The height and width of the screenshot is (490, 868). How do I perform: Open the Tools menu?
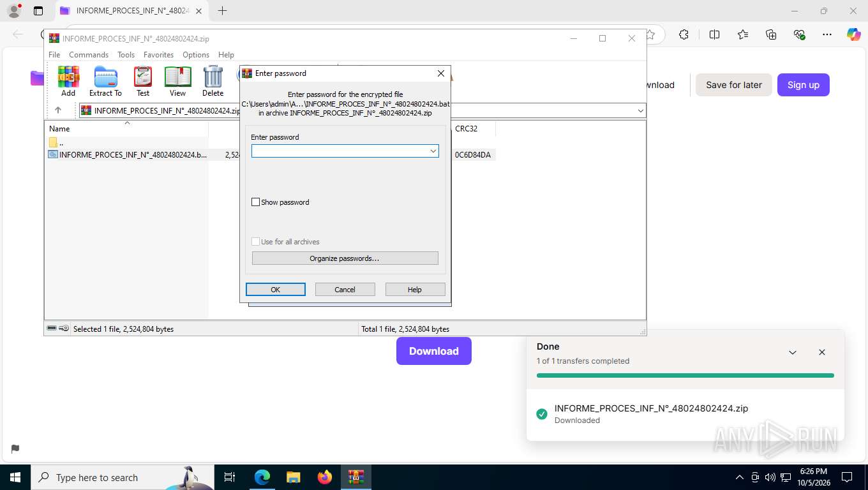126,55
